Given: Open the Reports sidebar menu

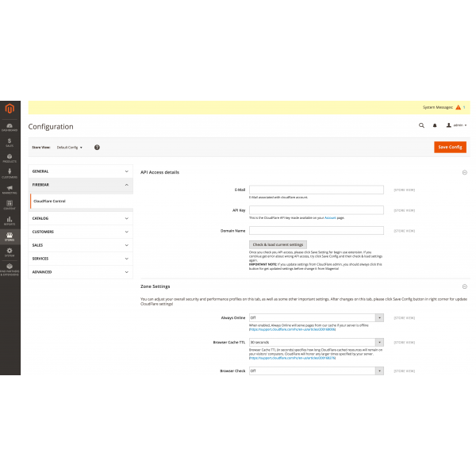Looking at the screenshot, I should [10, 221].
